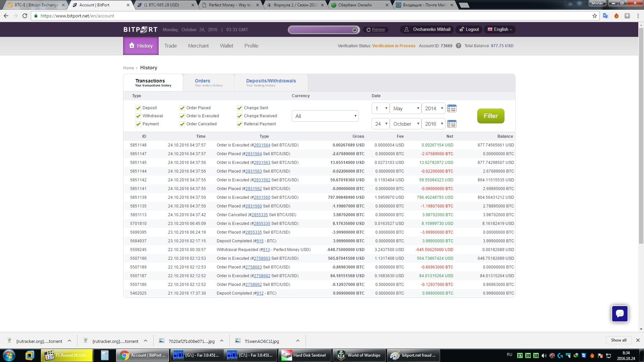
Task: Go to the Trade navigation tab
Action: (x=170, y=46)
